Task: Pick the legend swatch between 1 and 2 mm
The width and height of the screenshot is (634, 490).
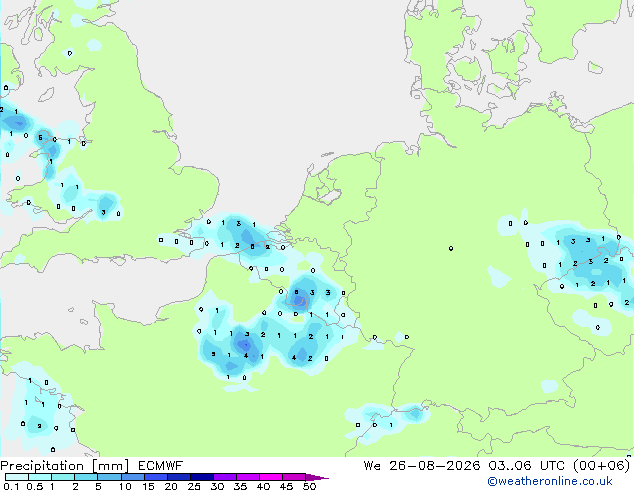Action: point(63,477)
